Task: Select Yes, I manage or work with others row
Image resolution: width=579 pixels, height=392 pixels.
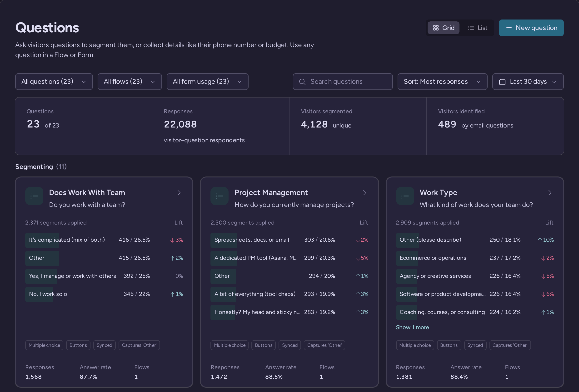Action: 104,276
